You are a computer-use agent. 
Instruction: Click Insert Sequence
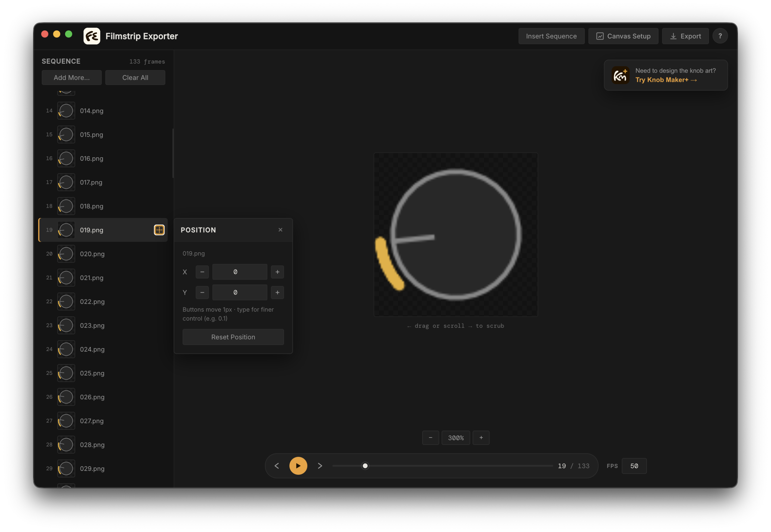pyautogui.click(x=551, y=36)
